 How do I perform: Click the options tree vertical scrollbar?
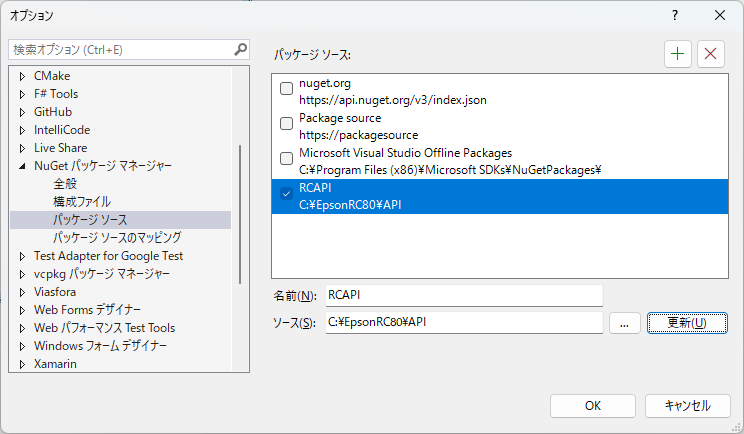tap(239, 215)
